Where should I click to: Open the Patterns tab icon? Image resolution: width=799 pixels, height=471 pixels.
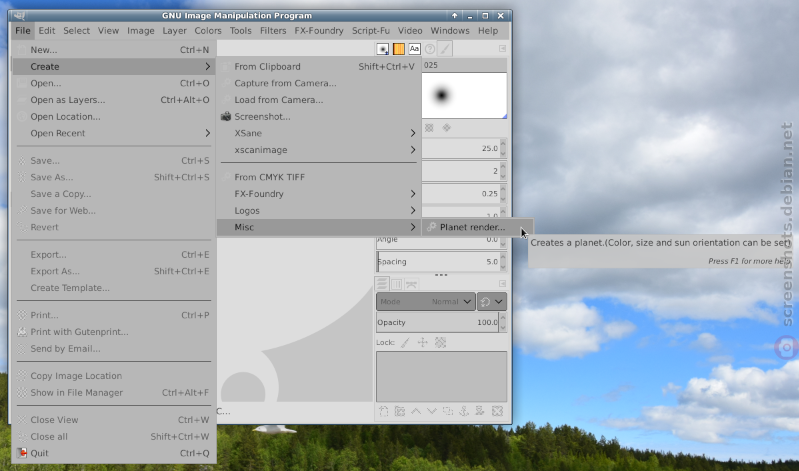(x=398, y=49)
